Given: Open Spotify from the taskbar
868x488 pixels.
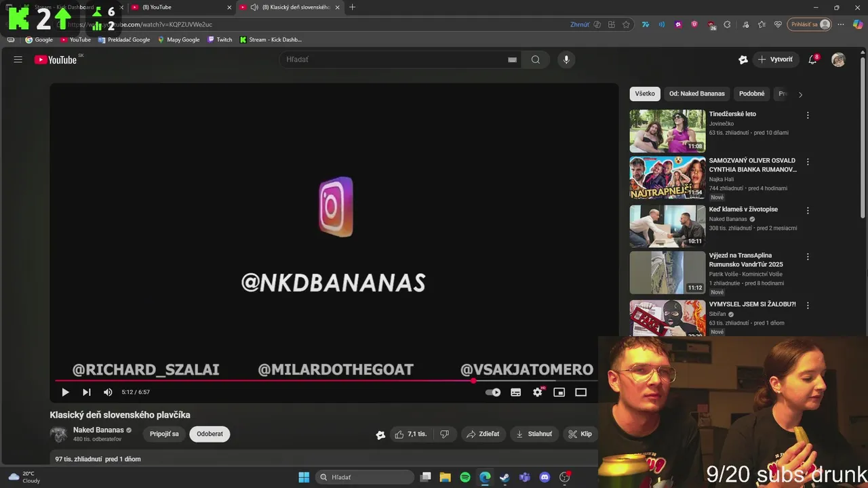Looking at the screenshot, I should (465, 477).
